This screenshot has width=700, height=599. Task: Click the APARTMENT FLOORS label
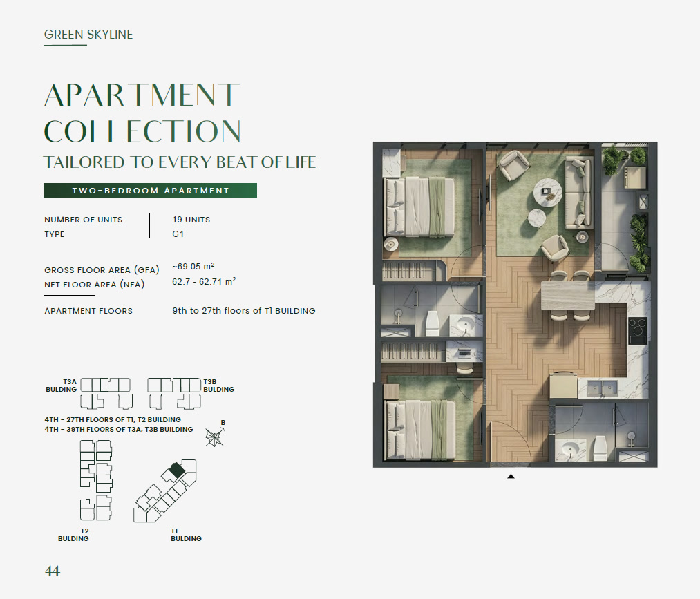pos(88,311)
